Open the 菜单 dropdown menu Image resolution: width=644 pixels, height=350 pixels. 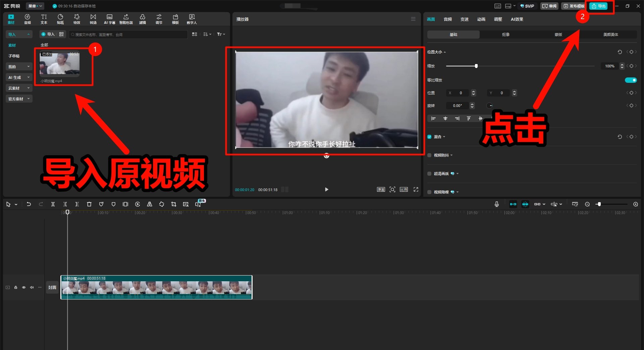35,6
